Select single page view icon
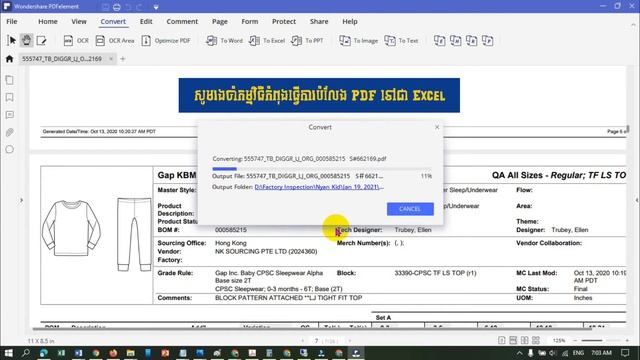The height and width of the screenshot is (360, 640). coord(502,340)
